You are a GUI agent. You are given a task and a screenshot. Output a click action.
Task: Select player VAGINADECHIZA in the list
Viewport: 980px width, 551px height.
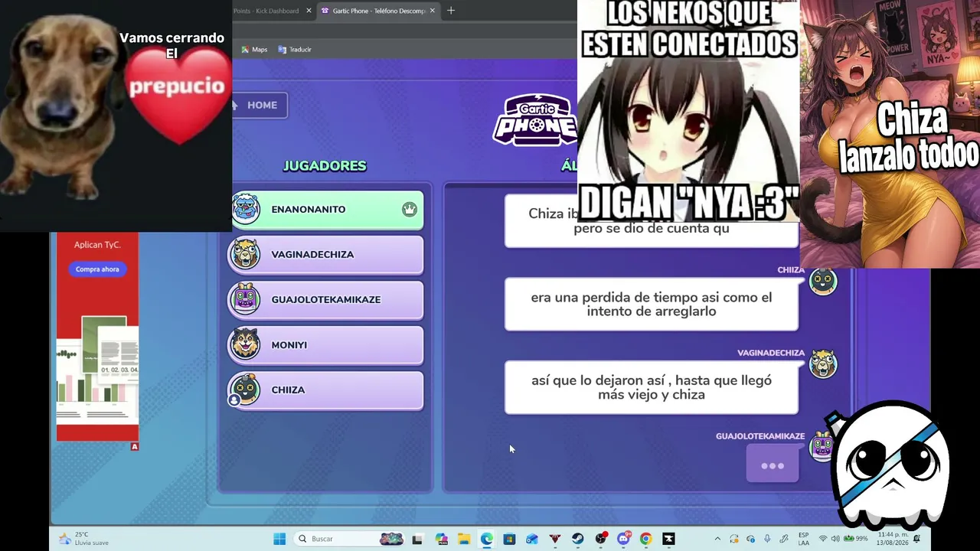pyautogui.click(x=326, y=255)
